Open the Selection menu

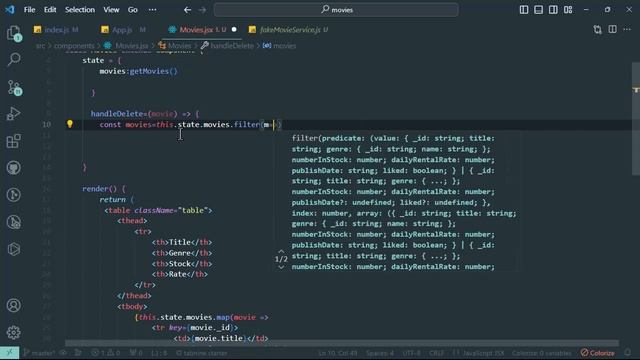click(x=80, y=9)
